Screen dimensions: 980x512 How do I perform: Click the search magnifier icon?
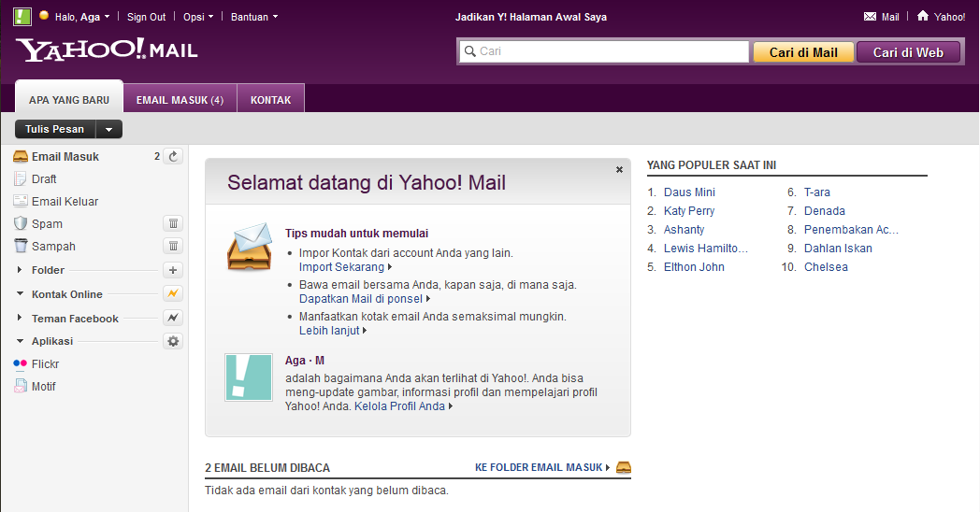(x=469, y=51)
